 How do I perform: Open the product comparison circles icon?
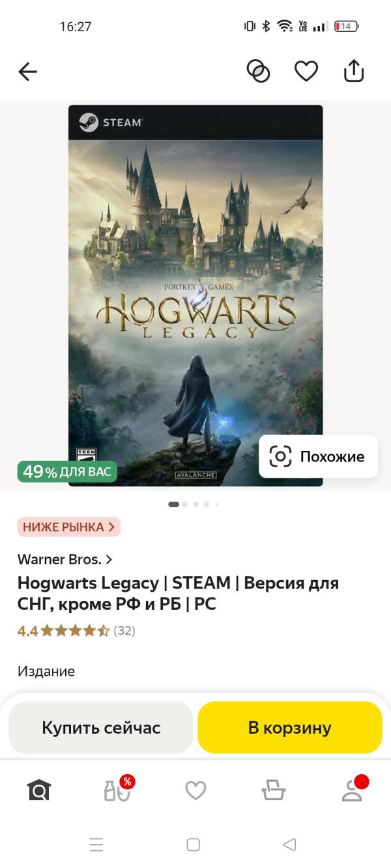(x=258, y=71)
